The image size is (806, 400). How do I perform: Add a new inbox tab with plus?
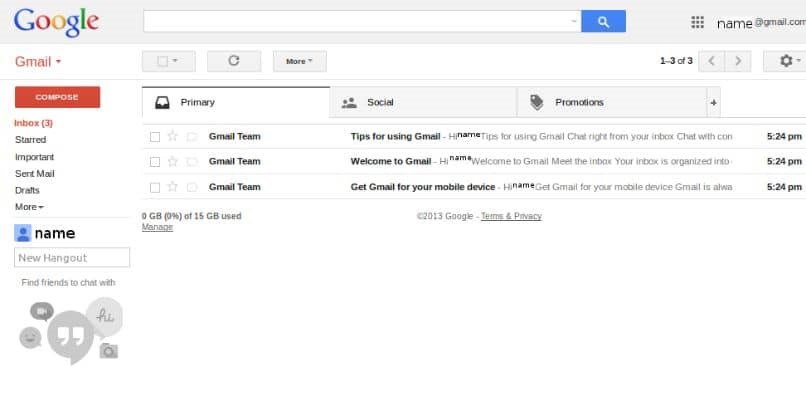click(713, 102)
